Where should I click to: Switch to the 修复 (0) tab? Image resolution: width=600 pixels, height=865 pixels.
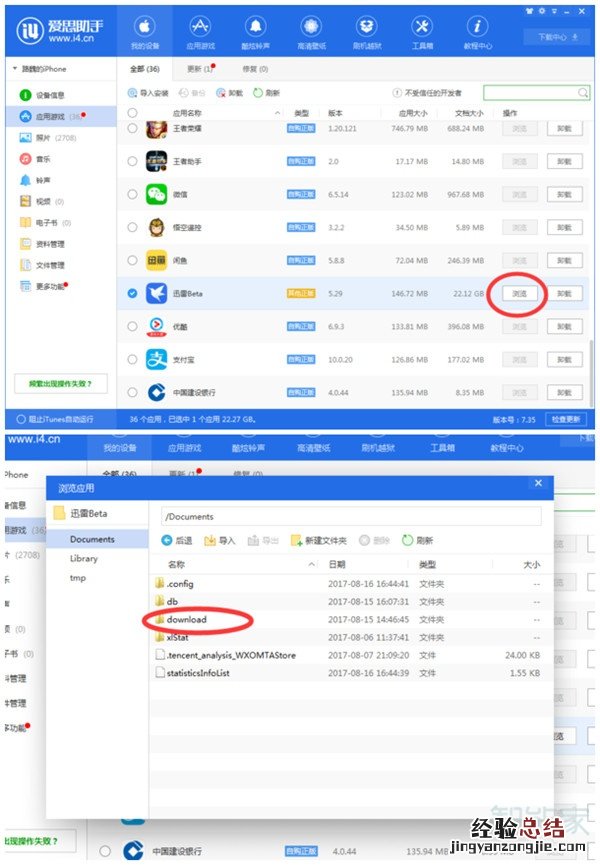tap(255, 69)
